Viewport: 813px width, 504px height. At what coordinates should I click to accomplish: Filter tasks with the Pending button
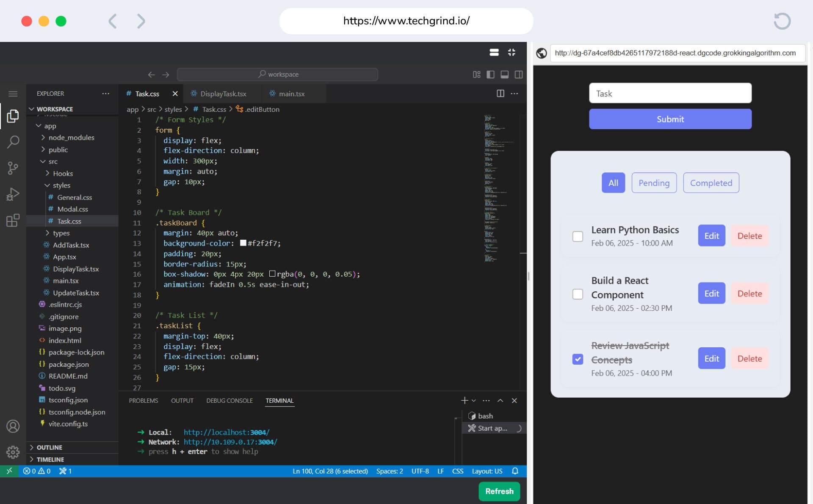pyautogui.click(x=654, y=183)
